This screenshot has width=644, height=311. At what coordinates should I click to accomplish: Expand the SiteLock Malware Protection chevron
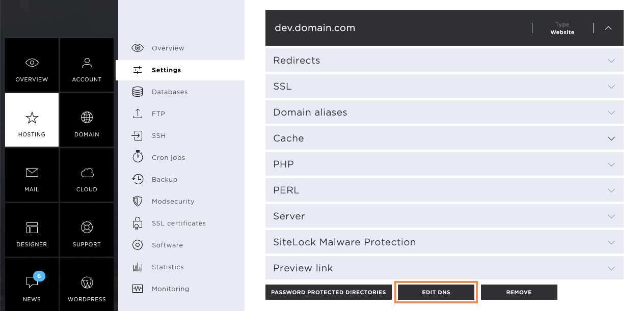611,242
